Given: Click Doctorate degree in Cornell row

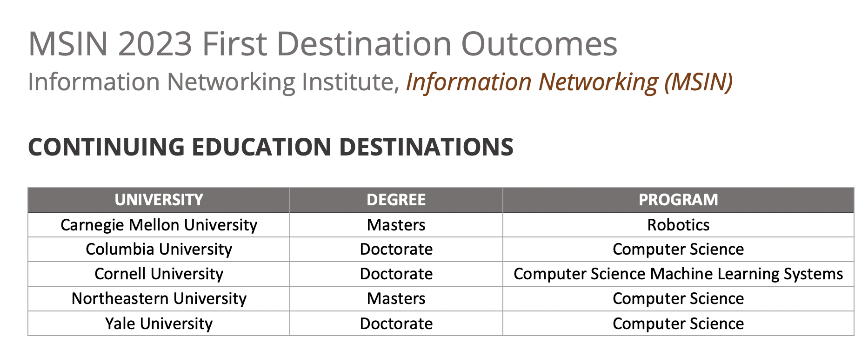Looking at the screenshot, I should pos(396,274).
